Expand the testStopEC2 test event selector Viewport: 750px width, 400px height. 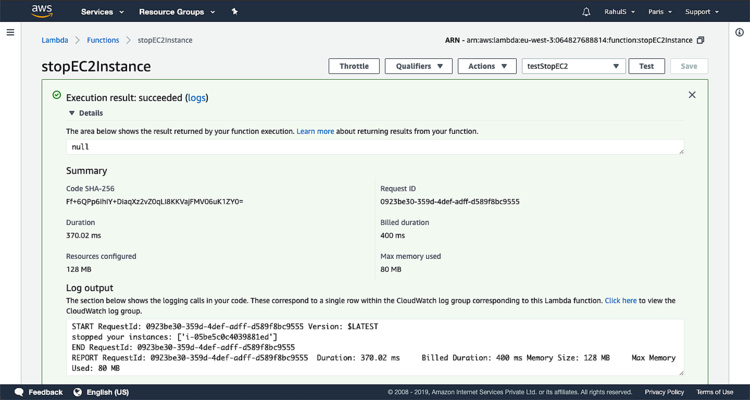(x=574, y=66)
